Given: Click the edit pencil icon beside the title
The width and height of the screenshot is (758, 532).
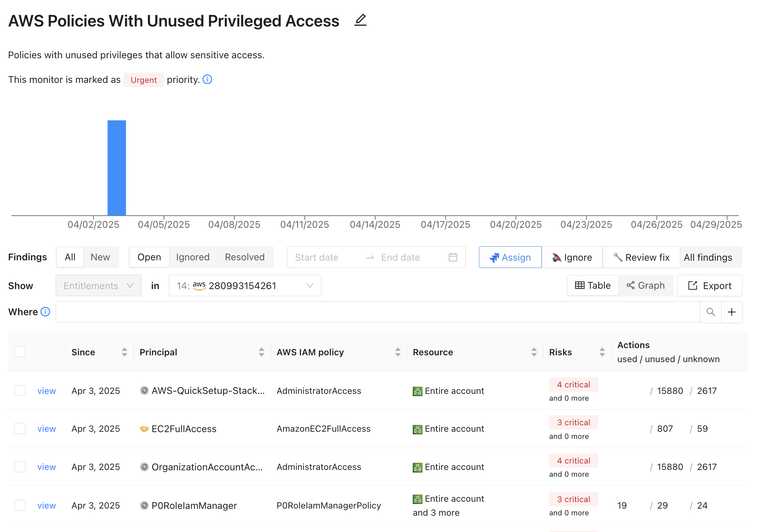Looking at the screenshot, I should pyautogui.click(x=360, y=20).
